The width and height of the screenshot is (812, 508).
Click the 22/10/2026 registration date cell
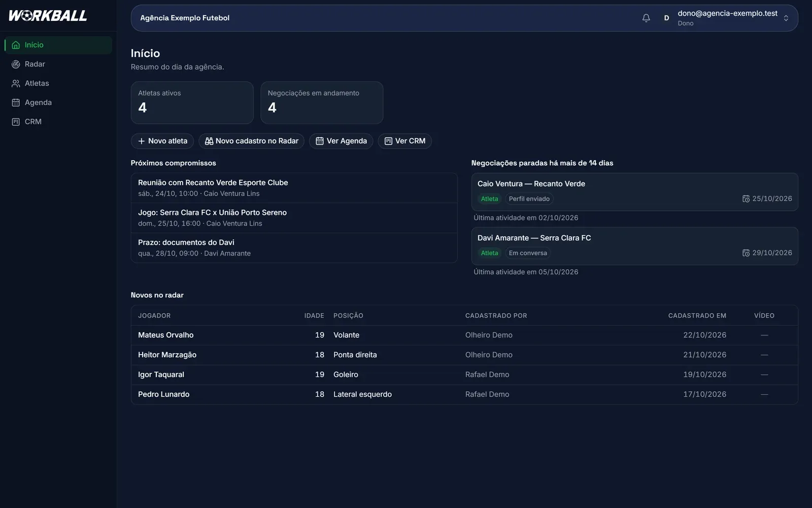[705, 335]
